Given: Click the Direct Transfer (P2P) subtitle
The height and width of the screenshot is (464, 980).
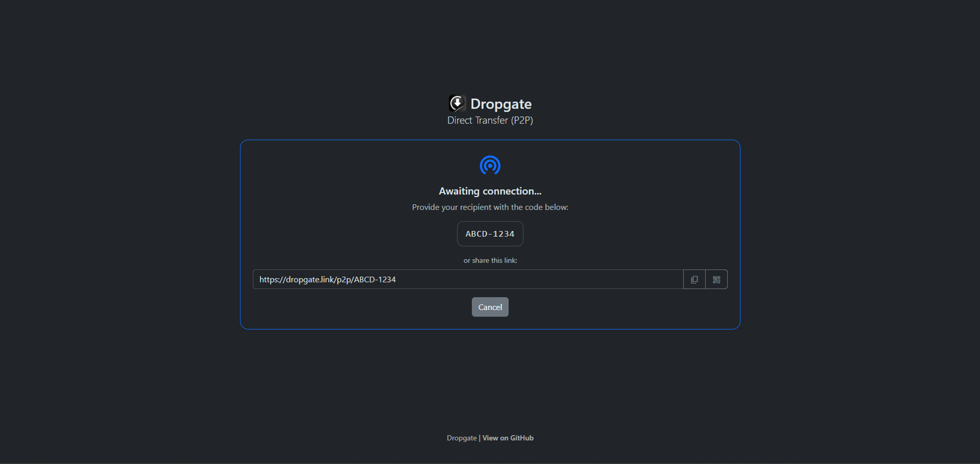Looking at the screenshot, I should pyautogui.click(x=489, y=120).
